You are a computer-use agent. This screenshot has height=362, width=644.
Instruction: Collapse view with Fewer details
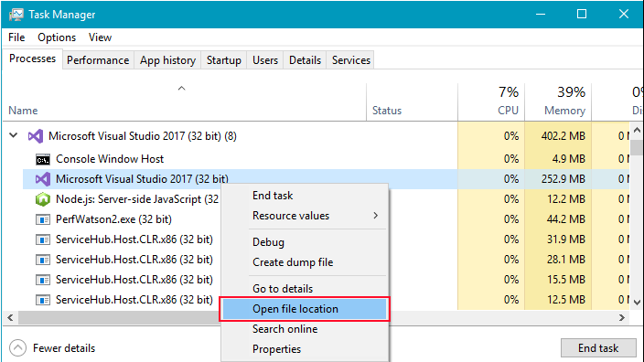tap(52, 348)
